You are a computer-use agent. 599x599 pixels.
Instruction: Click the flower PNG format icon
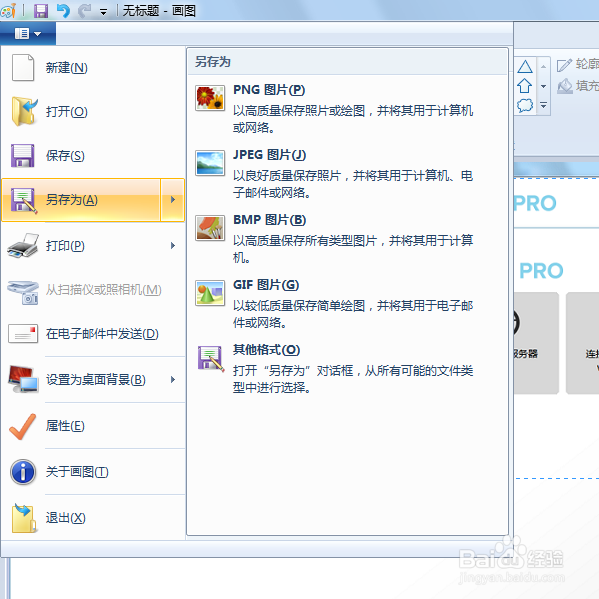[210, 98]
